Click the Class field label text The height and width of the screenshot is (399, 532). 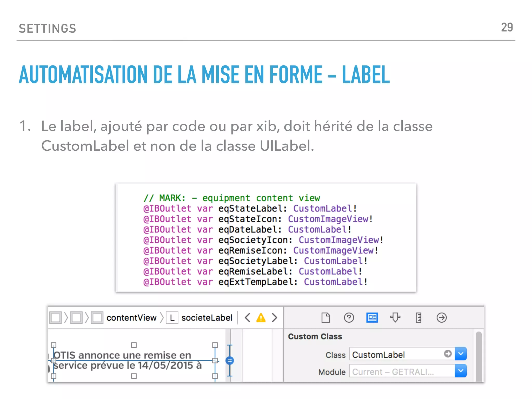pyautogui.click(x=336, y=355)
